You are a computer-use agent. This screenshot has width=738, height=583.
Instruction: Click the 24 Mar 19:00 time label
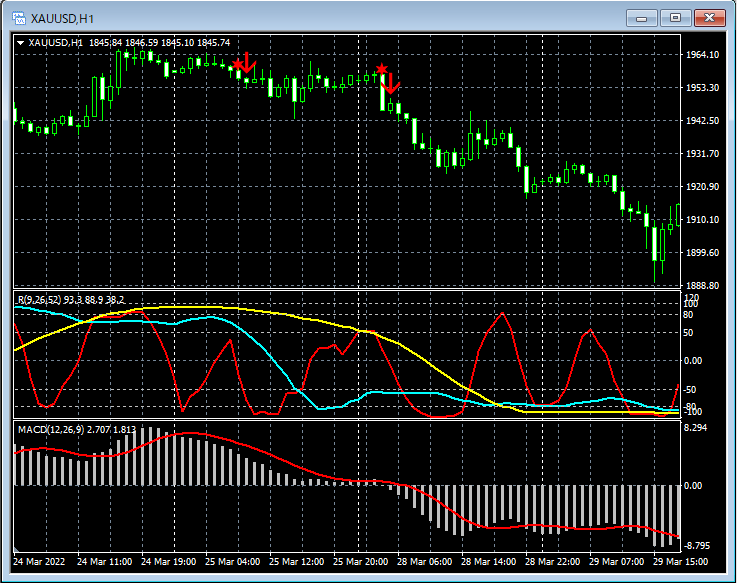[168, 562]
